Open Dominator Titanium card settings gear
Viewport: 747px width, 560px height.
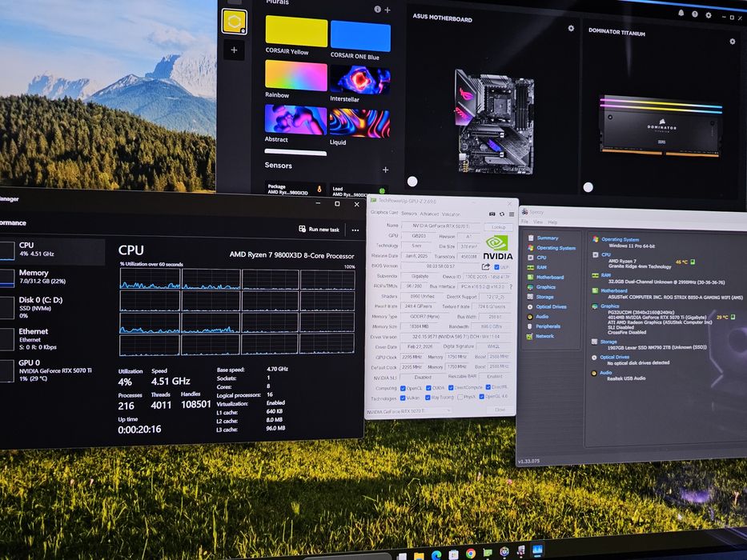(x=733, y=42)
